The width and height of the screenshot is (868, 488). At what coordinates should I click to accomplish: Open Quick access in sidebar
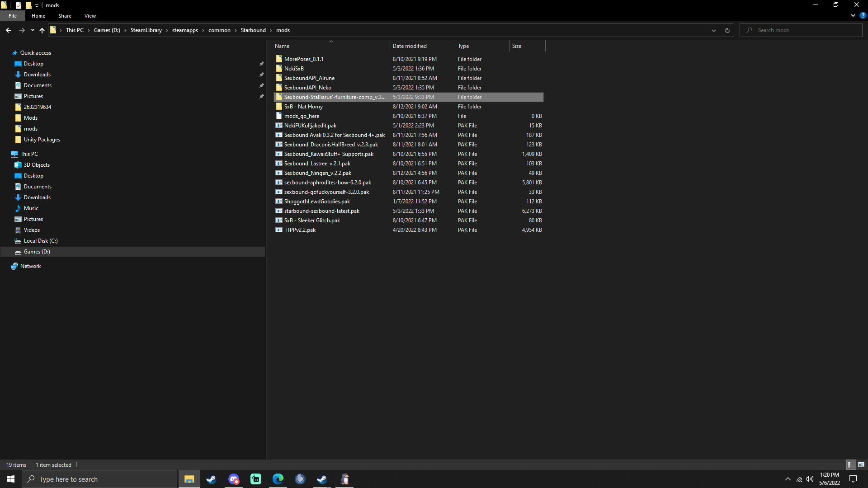coord(36,53)
